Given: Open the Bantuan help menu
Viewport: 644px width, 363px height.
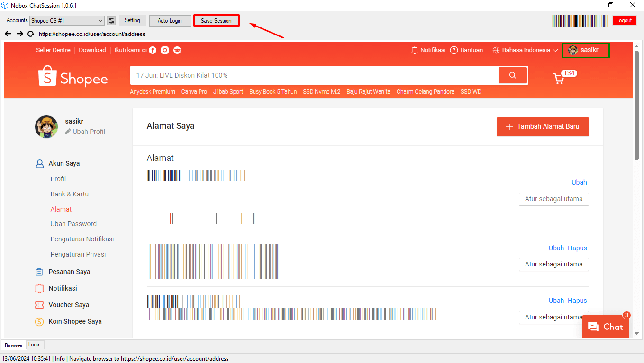Looking at the screenshot, I should [x=466, y=50].
